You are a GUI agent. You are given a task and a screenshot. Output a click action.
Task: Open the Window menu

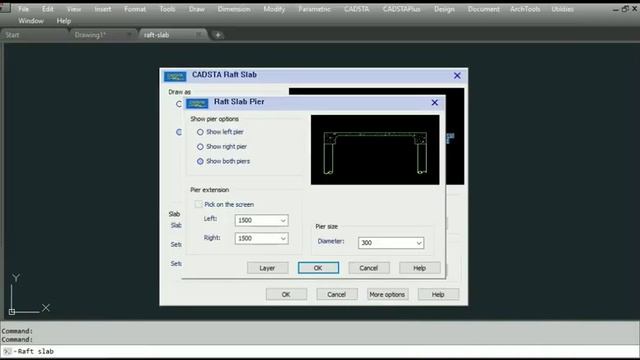[x=31, y=21]
